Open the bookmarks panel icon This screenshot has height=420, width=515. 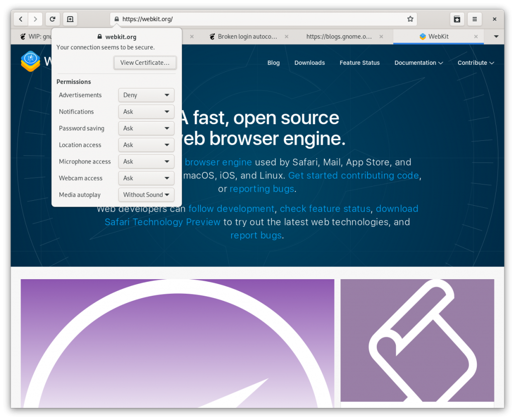(x=457, y=19)
